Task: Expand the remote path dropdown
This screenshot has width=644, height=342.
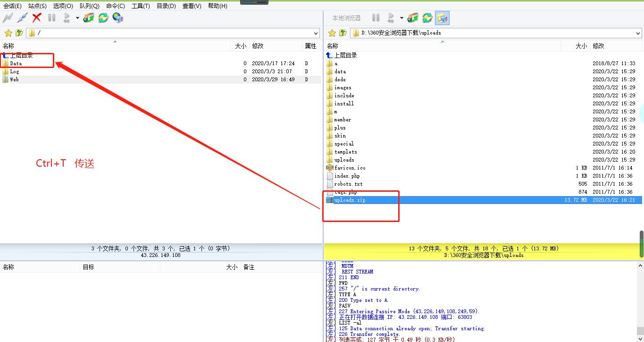Action: 316,33
